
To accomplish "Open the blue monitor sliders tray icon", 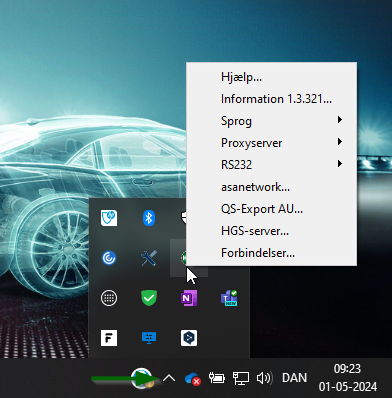I will tap(149, 338).
